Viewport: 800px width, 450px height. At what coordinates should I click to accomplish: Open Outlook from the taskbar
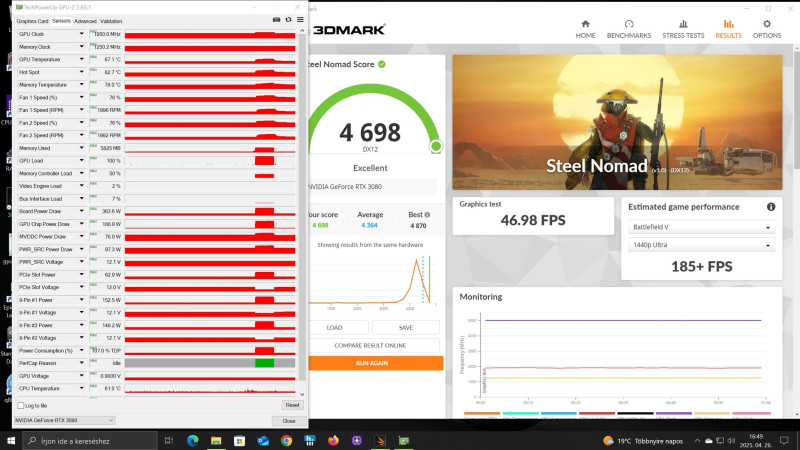coord(263,440)
